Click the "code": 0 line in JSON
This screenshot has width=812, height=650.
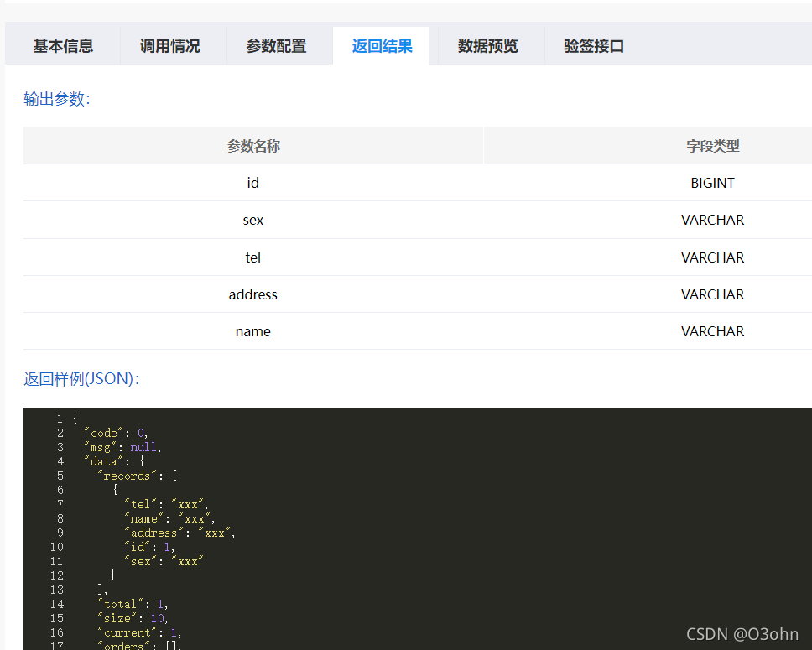(116, 433)
